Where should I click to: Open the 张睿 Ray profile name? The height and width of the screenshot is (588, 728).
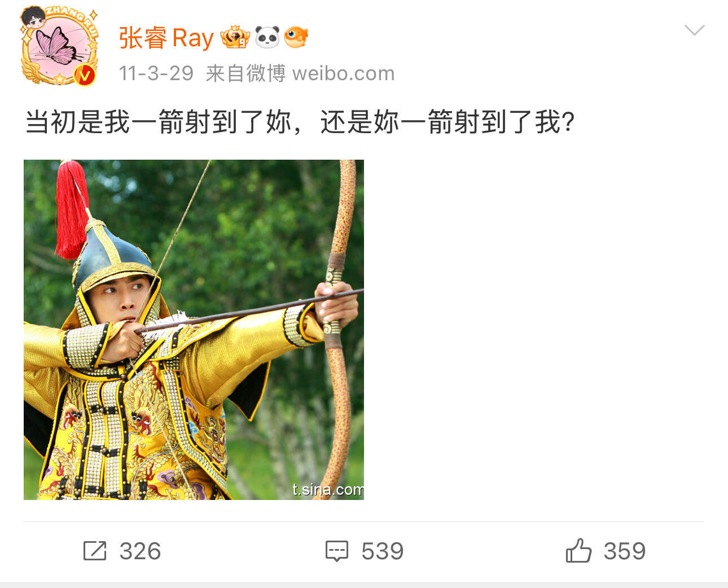[166, 38]
